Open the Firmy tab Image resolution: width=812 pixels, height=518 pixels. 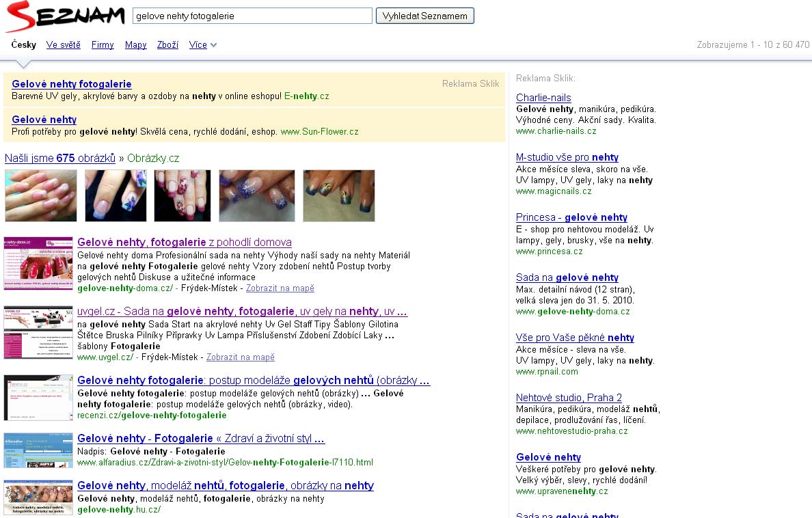[103, 44]
